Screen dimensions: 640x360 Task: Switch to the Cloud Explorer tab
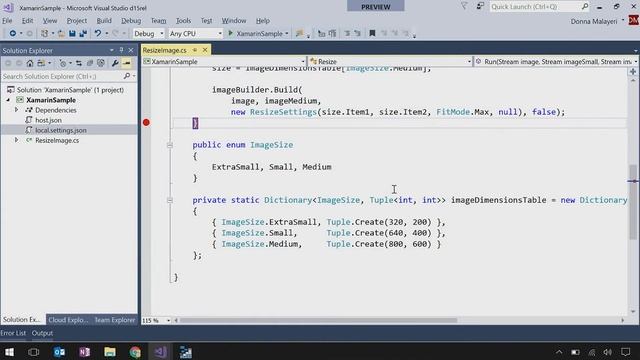coord(68,320)
